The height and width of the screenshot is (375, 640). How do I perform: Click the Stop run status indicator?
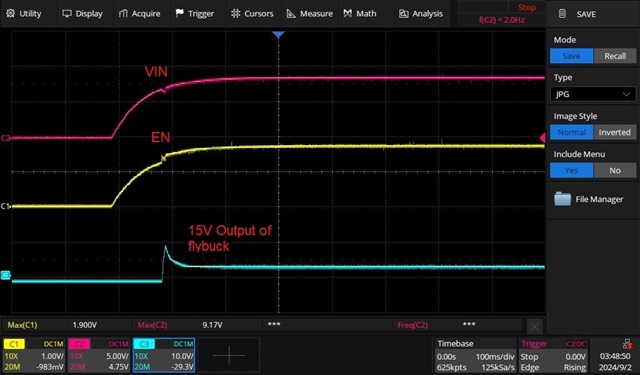[x=527, y=7]
